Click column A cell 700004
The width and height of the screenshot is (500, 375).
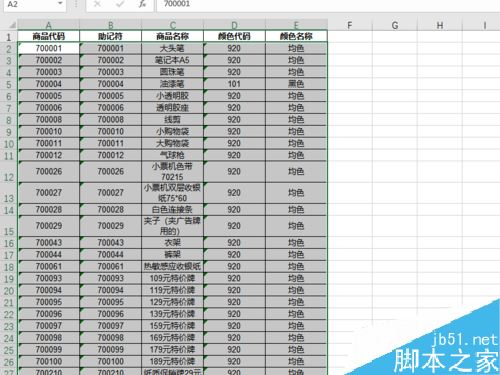point(49,84)
